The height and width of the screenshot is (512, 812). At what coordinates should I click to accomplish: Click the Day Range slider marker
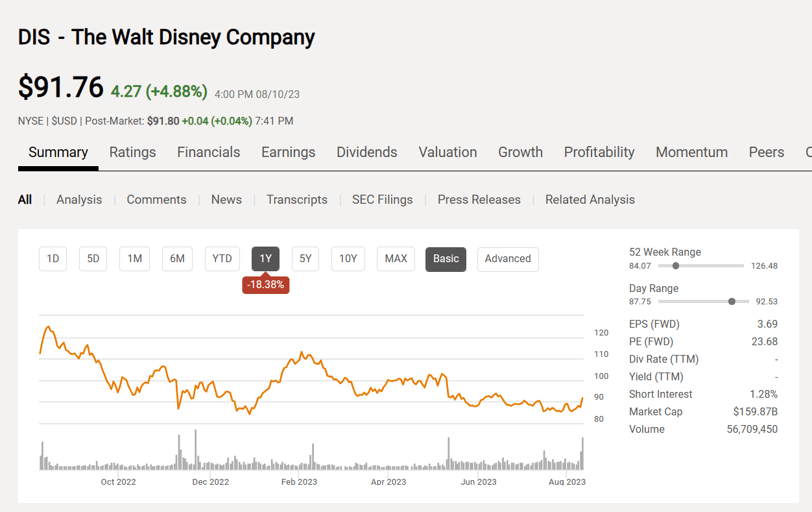732,301
